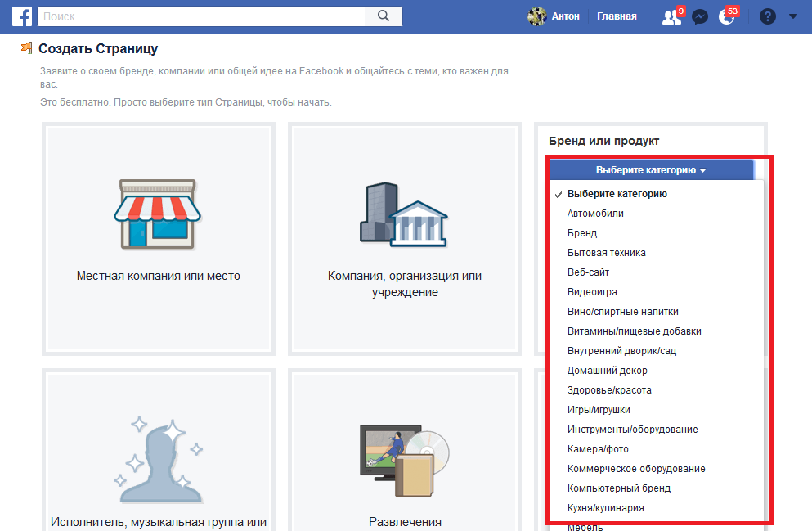Click the help question mark icon
Image resolution: width=812 pixels, height=531 pixels.
coord(767,16)
